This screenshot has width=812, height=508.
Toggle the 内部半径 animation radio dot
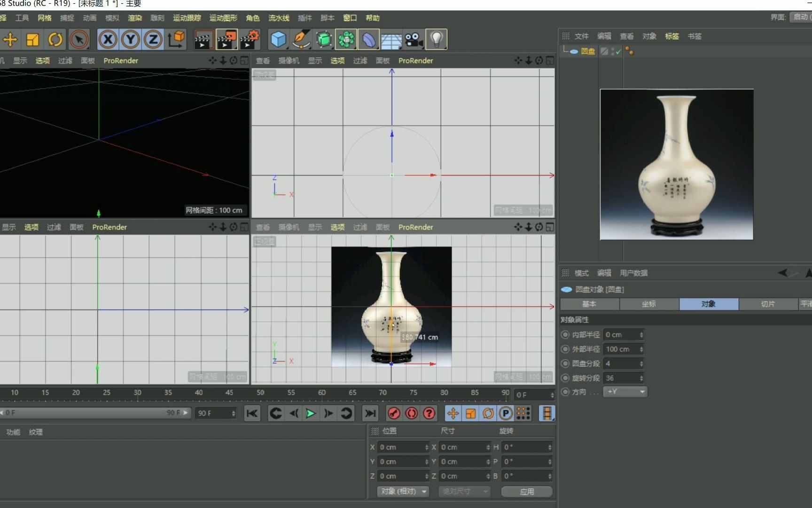(565, 335)
